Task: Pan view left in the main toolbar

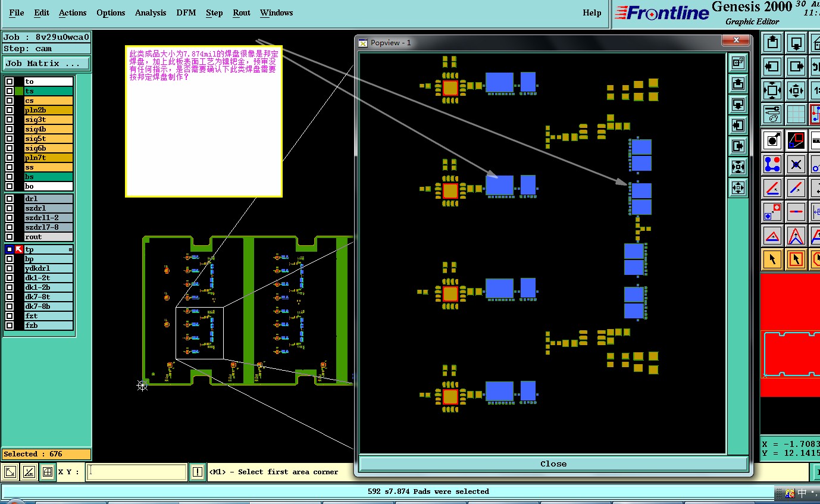Action: click(772, 66)
